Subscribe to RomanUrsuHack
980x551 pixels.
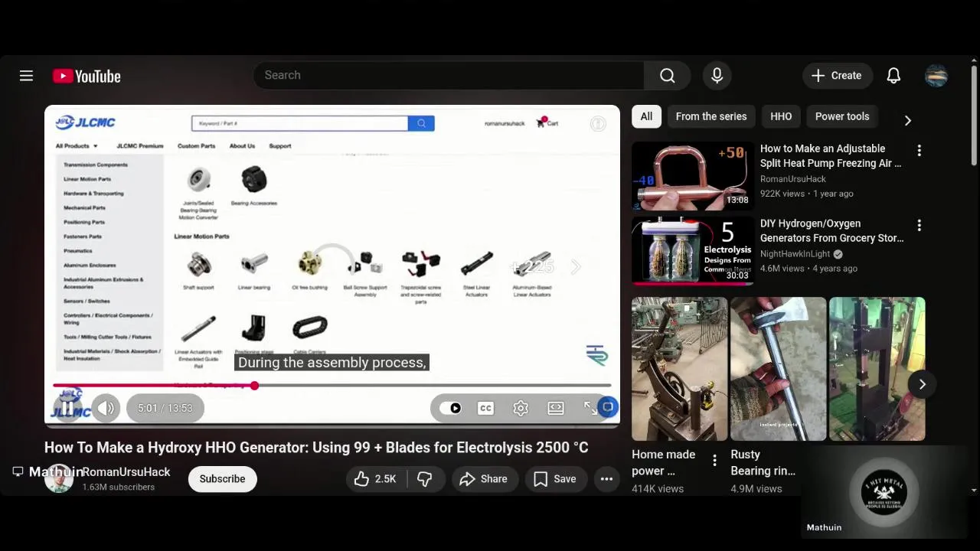[x=222, y=479]
